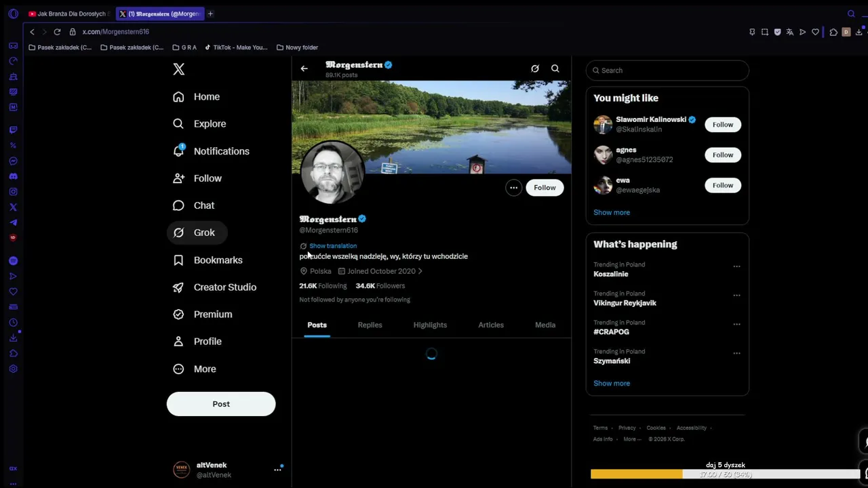Follow the Morgenstern profile

coord(545,188)
